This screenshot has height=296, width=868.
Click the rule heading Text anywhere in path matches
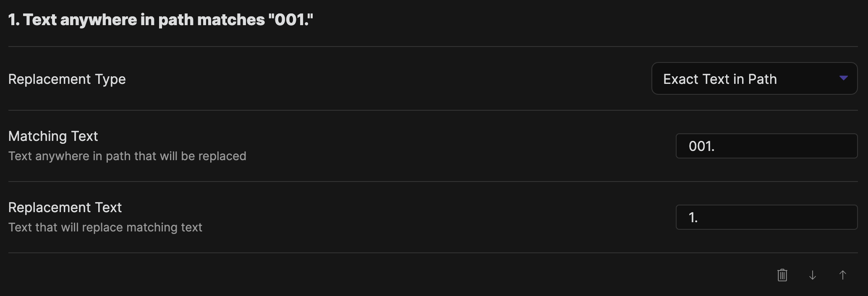point(143,20)
